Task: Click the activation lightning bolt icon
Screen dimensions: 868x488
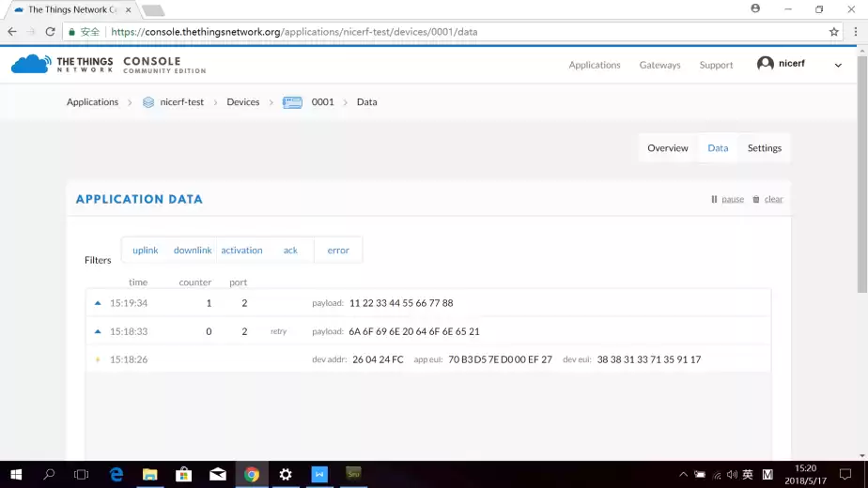Action: [x=97, y=359]
